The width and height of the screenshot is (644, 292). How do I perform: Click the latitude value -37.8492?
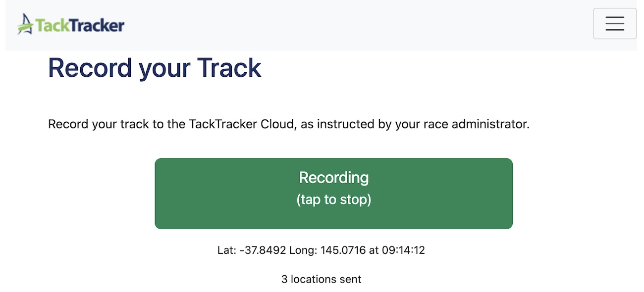click(x=263, y=250)
